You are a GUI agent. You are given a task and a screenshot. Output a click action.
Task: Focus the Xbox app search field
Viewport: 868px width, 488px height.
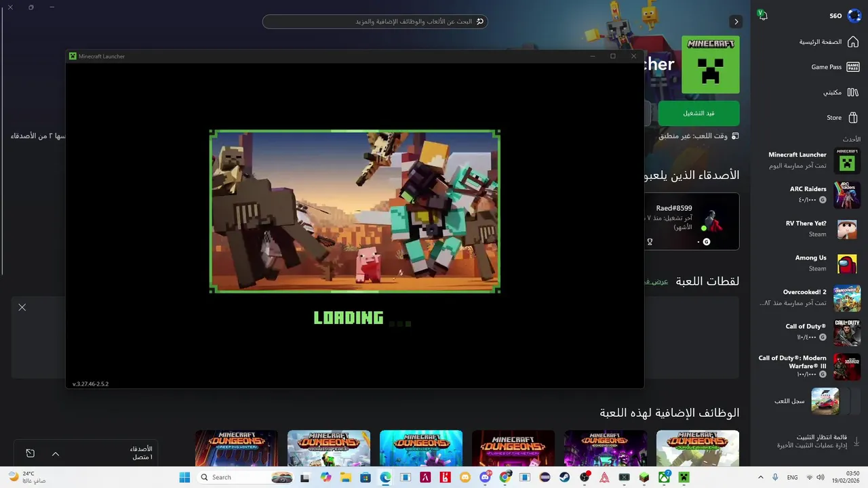tap(375, 22)
